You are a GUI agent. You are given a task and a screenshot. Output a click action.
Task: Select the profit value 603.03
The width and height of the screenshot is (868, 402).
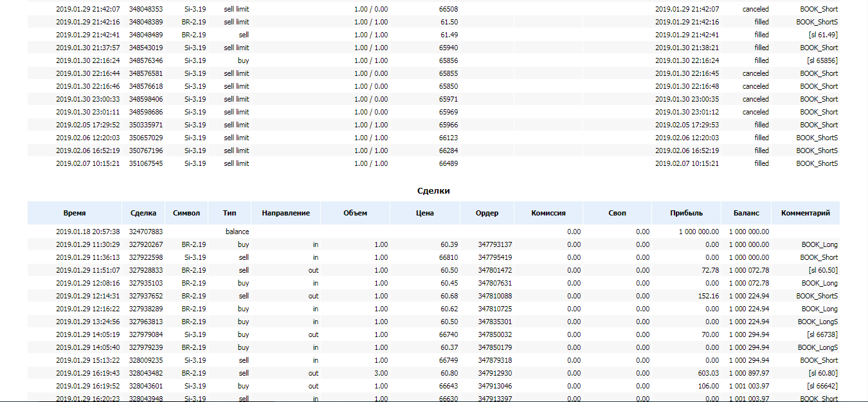(x=706, y=373)
